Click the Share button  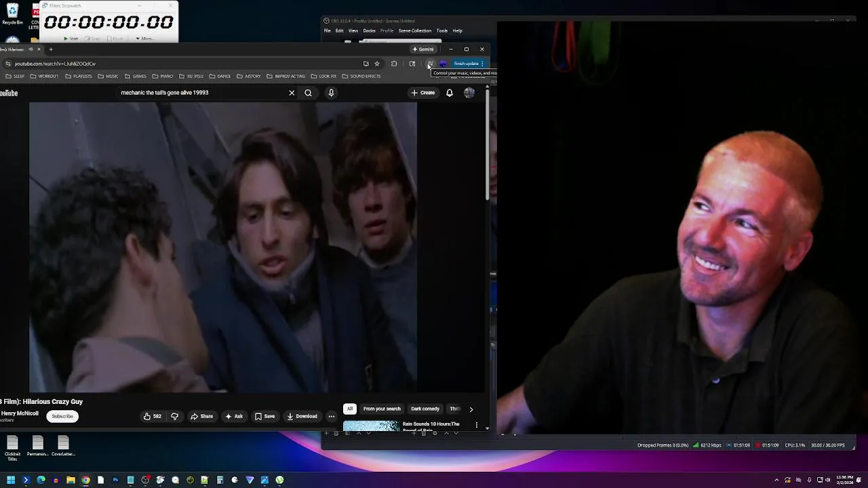(x=202, y=416)
